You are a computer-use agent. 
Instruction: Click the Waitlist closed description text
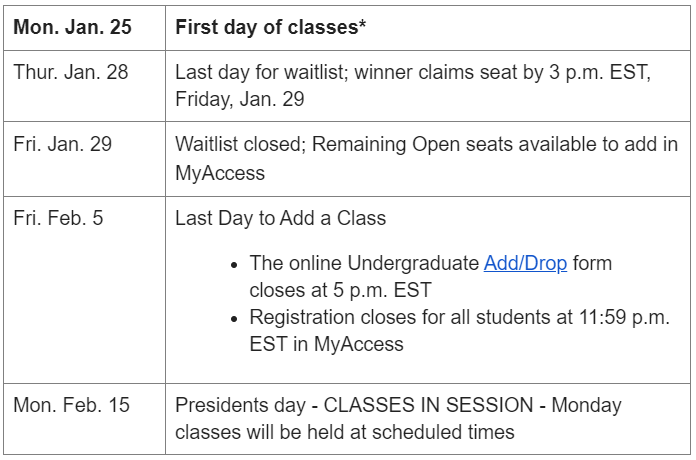pyautogui.click(x=427, y=159)
